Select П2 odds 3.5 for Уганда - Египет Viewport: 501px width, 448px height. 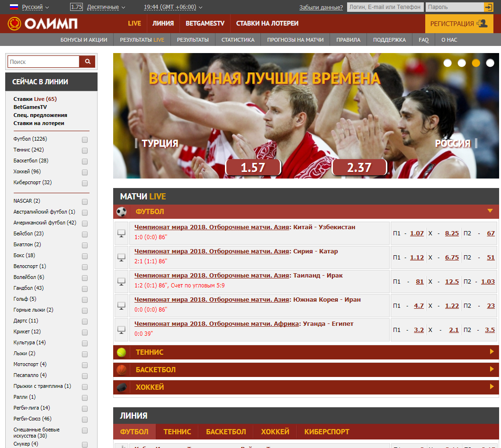490,330
